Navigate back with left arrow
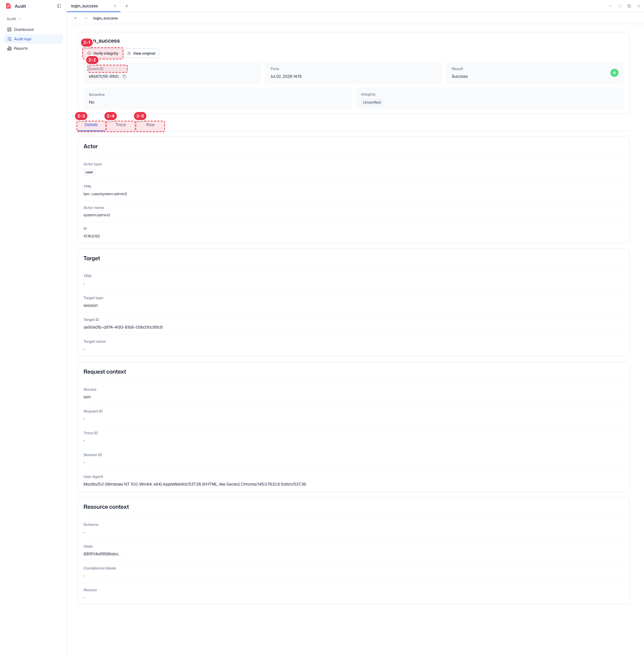The width and height of the screenshot is (644, 658). pos(76,18)
